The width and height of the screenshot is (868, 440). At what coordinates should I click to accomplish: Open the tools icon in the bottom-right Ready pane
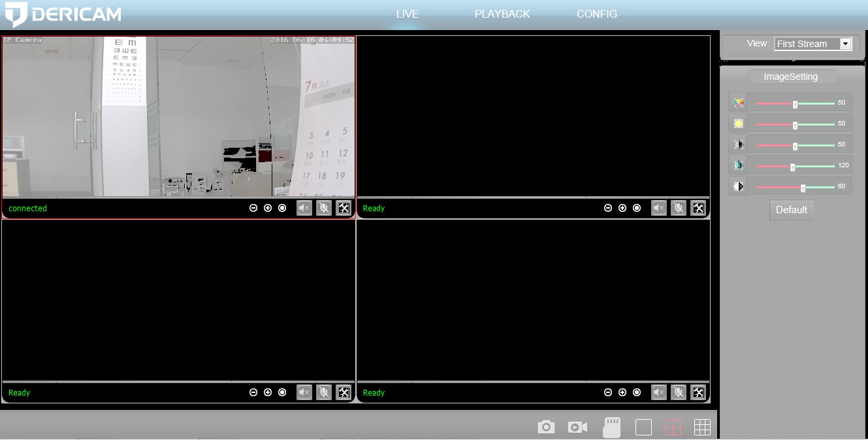tap(698, 392)
